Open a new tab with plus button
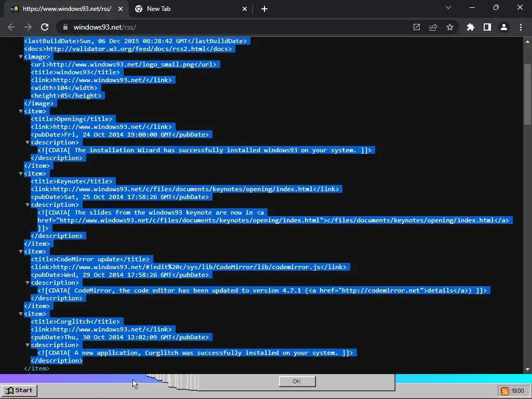Screen dimensions: 532x399 tap(264, 9)
